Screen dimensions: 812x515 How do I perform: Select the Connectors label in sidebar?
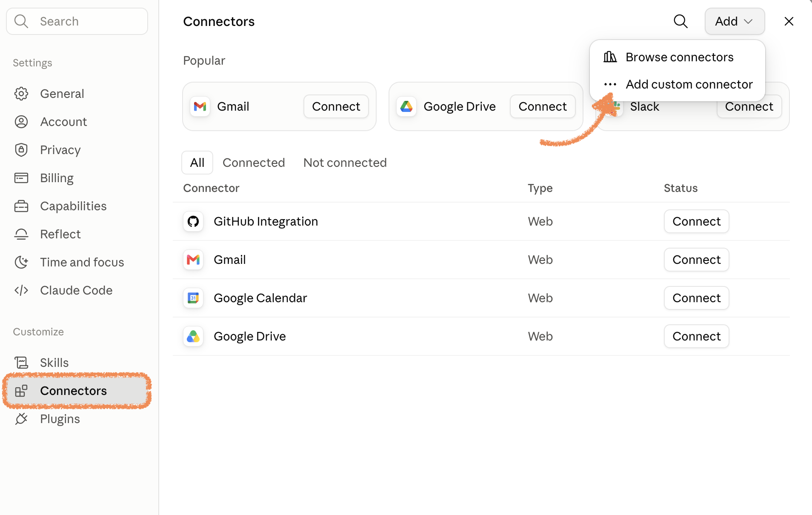tap(74, 391)
